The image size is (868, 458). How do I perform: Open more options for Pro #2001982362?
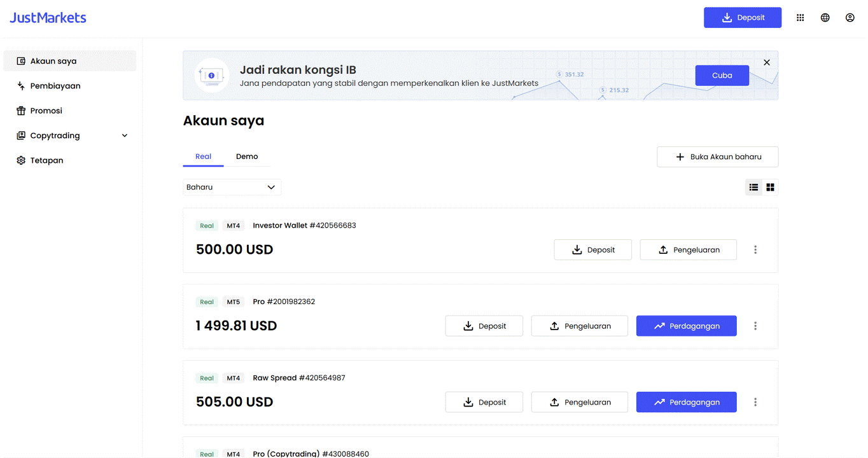pos(755,326)
